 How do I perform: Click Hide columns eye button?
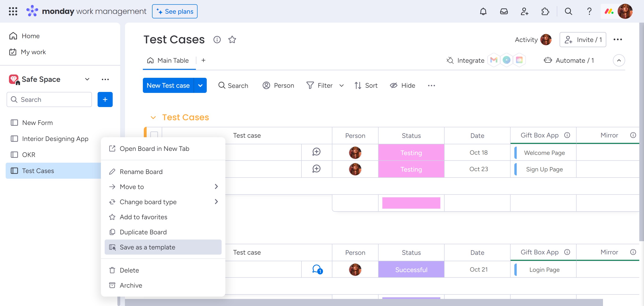(403, 86)
